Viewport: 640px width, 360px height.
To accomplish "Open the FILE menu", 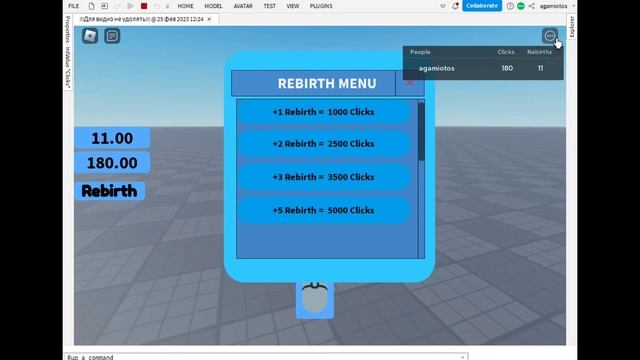I will [x=73, y=6].
